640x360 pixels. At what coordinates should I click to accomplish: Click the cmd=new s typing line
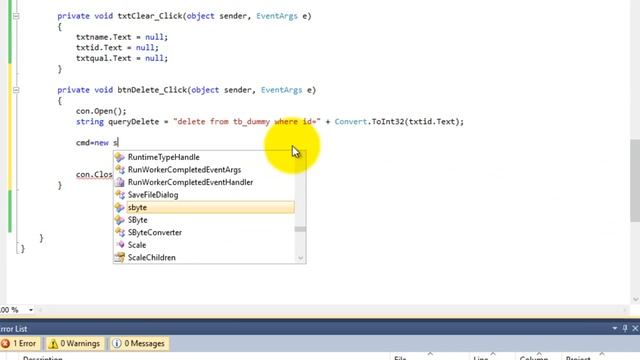pos(97,143)
